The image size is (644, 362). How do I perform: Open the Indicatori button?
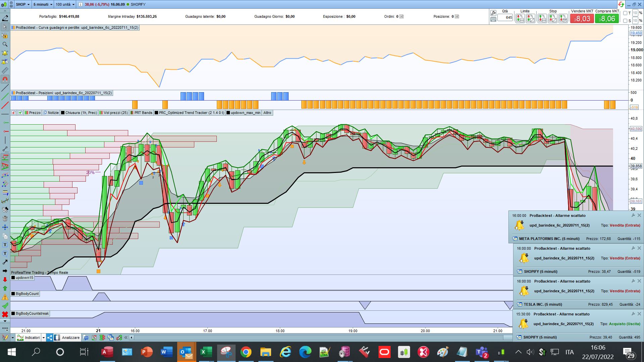pyautogui.click(x=29, y=338)
